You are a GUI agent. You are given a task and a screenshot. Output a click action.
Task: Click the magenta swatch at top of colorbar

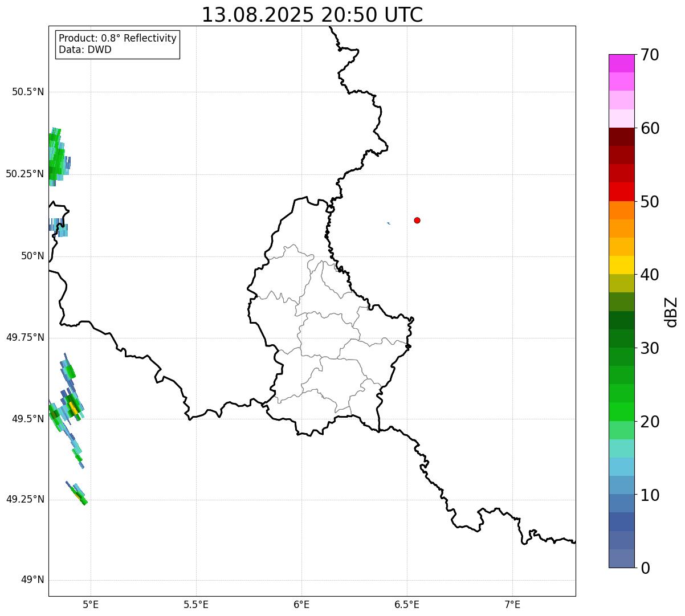coord(621,63)
